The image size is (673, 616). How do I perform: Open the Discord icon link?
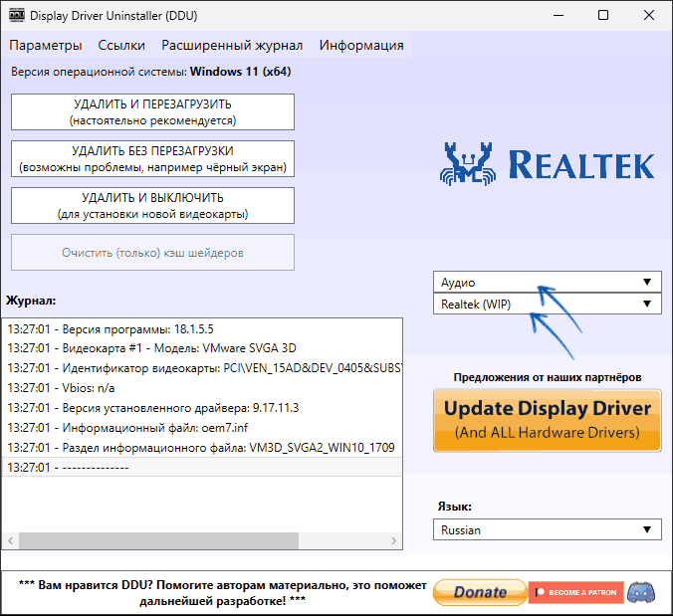(641, 592)
